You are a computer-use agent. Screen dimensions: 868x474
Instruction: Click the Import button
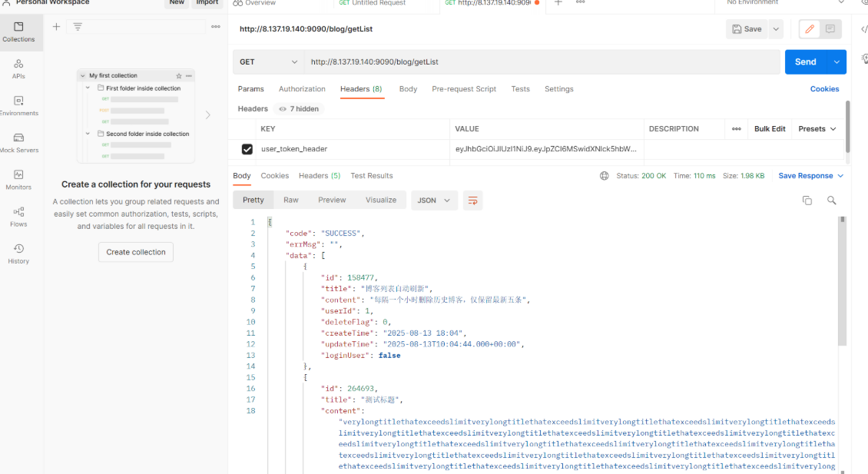point(207,3)
